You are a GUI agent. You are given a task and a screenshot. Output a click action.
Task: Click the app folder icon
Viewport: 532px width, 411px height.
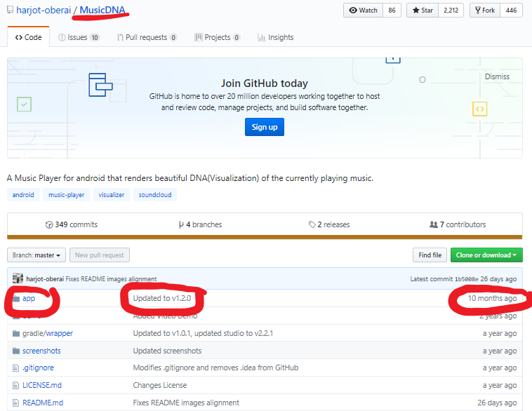[x=16, y=298]
